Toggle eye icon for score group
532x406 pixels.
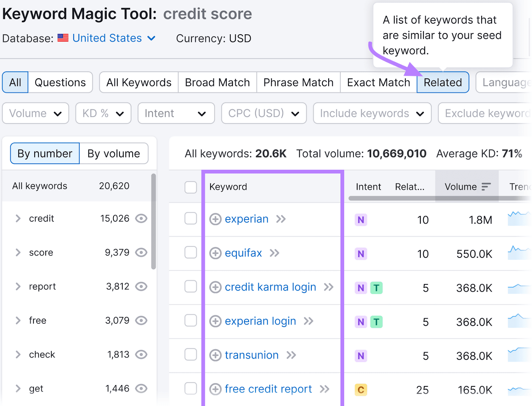[141, 253]
